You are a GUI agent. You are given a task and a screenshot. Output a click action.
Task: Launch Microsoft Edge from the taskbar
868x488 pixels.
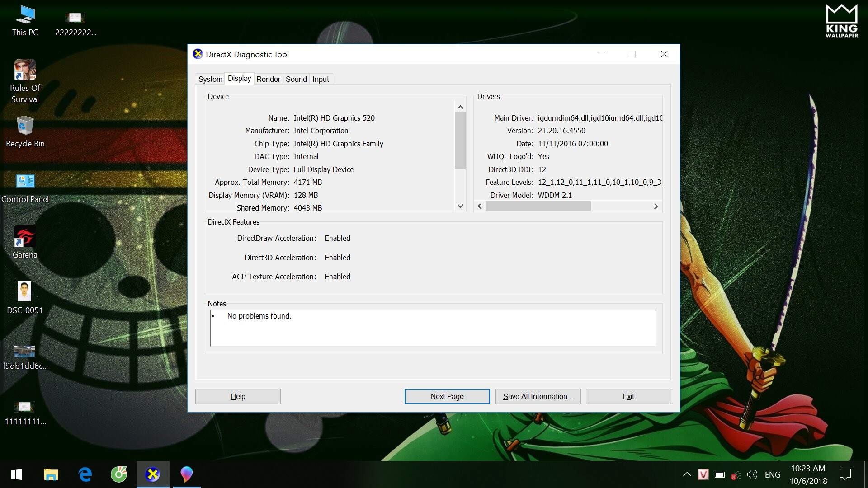85,474
